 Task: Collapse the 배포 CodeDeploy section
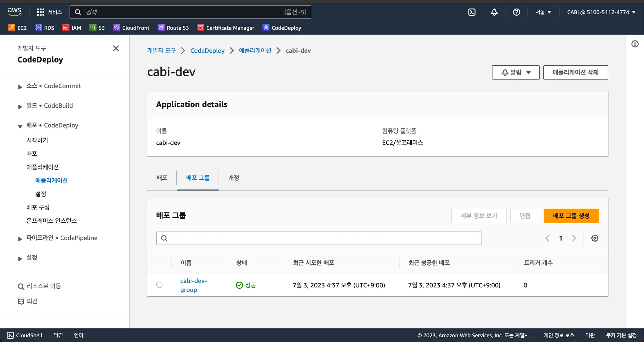[x=20, y=126]
